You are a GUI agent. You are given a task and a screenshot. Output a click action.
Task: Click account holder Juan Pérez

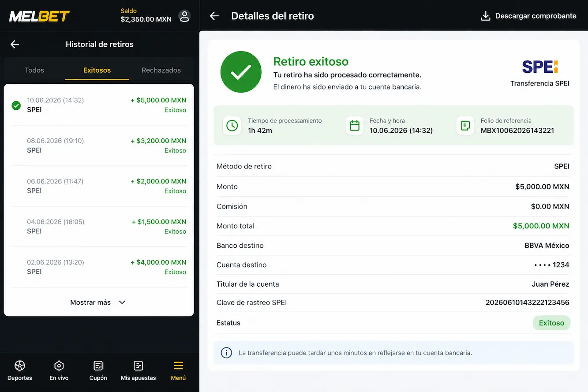pyautogui.click(x=551, y=284)
